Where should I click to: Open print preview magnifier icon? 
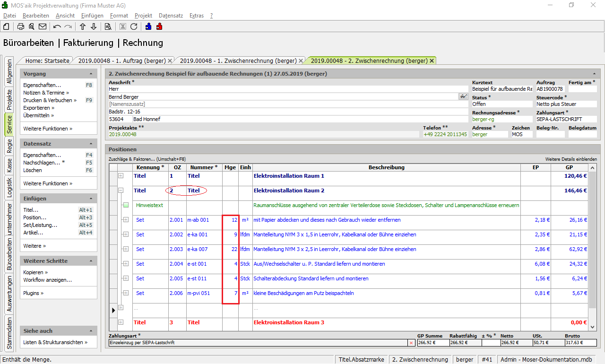[32, 26]
